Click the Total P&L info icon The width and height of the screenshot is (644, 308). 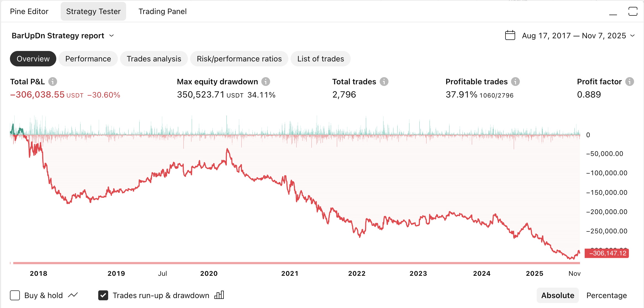[x=53, y=82]
